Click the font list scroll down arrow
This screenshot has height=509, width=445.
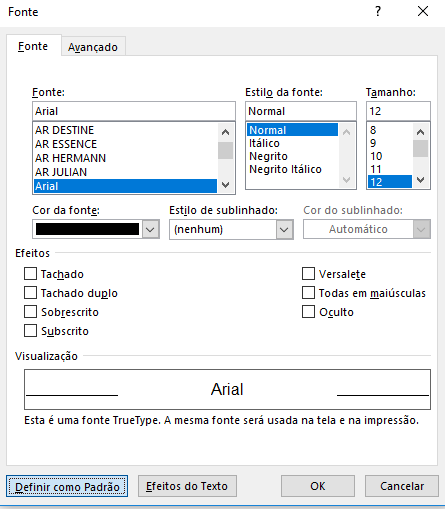(226, 185)
